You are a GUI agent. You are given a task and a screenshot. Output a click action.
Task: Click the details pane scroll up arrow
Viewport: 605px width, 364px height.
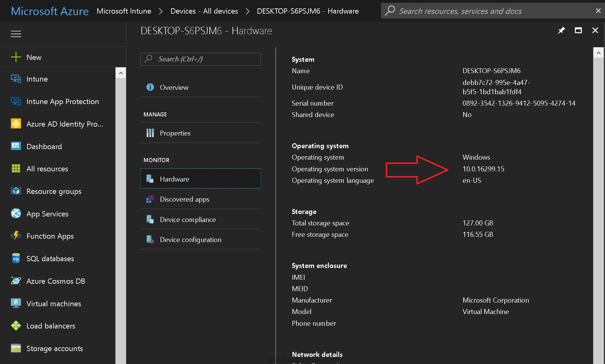599,53
